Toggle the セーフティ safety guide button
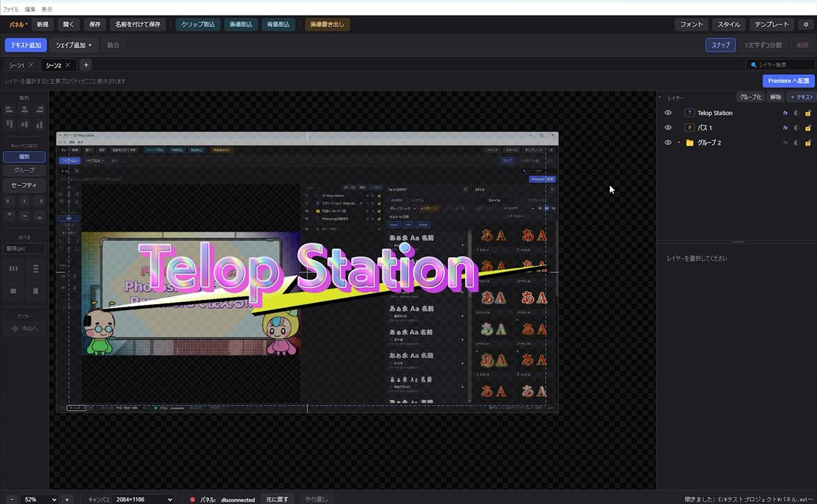The image size is (817, 504). pyautogui.click(x=25, y=185)
